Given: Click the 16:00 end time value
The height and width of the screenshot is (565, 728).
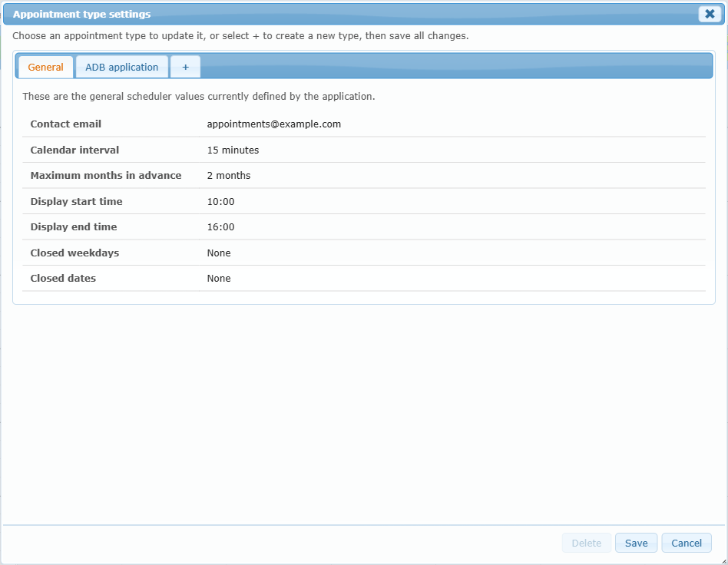Looking at the screenshot, I should click(x=220, y=227).
